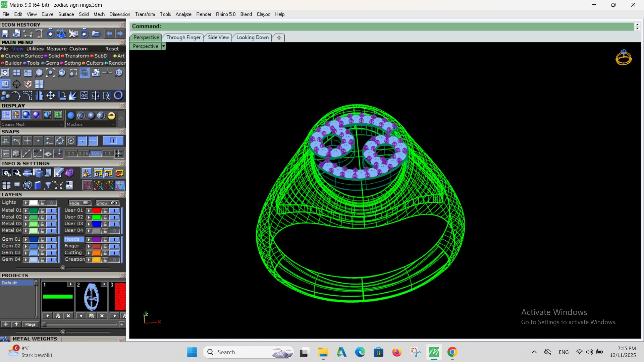This screenshot has width=644, height=362.
Task: Expand project thumbnail 1 arrow
Action: pyautogui.click(x=70, y=284)
